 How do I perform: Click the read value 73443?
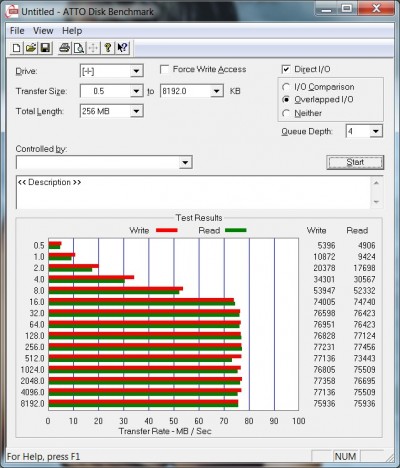(364, 358)
